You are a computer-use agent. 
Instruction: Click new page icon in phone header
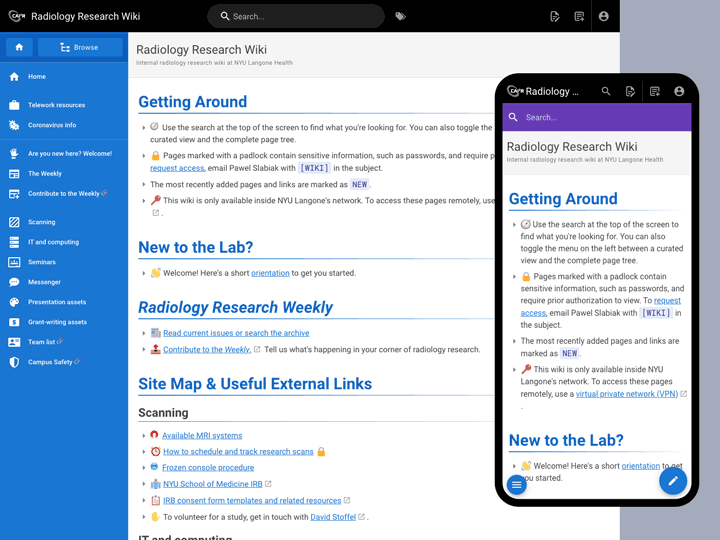(x=655, y=91)
